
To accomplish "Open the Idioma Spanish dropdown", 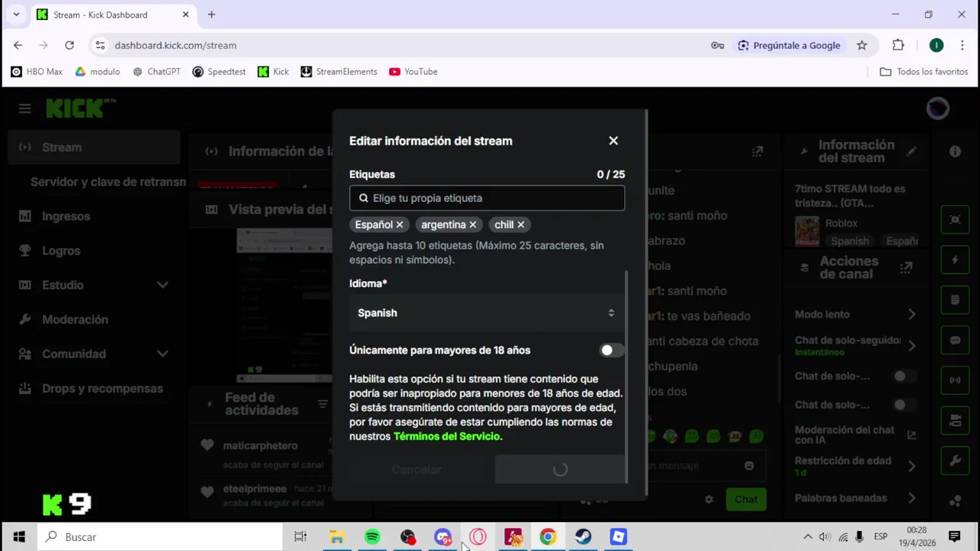I will pyautogui.click(x=487, y=313).
